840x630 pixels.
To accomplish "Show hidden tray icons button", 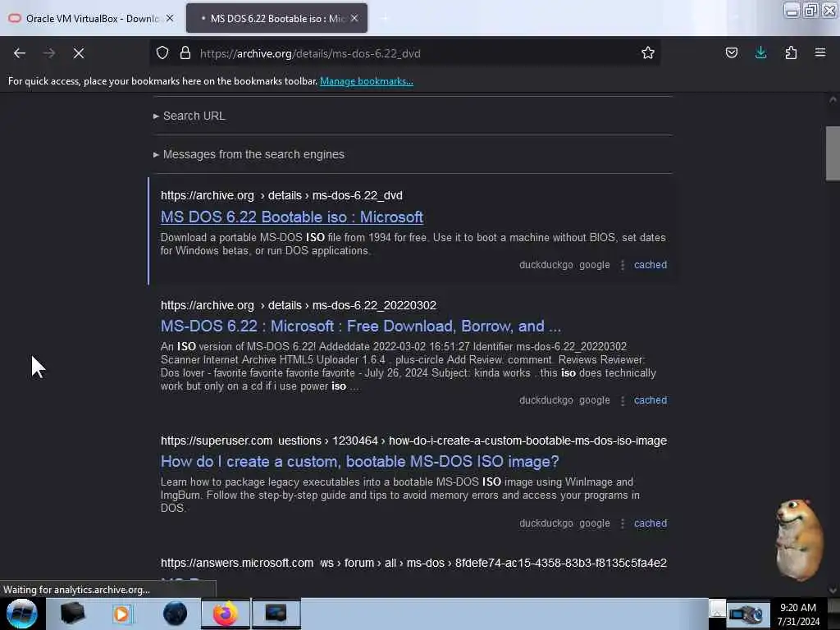I will coord(717,609).
